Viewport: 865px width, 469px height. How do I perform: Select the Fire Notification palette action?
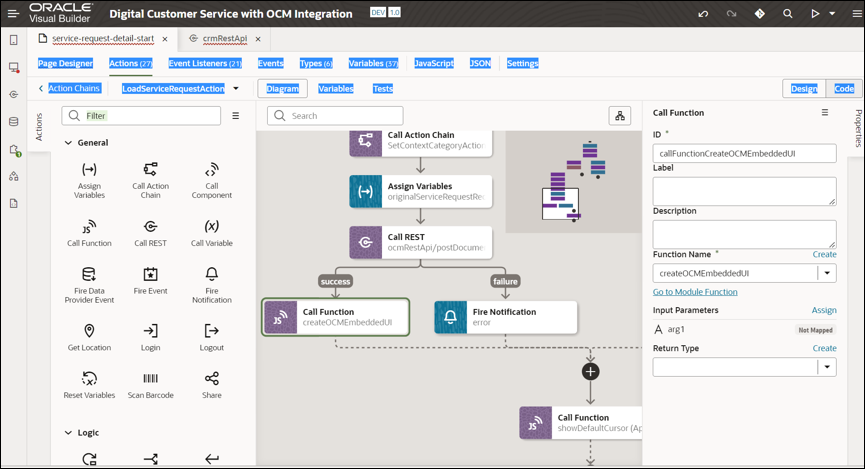pyautogui.click(x=212, y=285)
